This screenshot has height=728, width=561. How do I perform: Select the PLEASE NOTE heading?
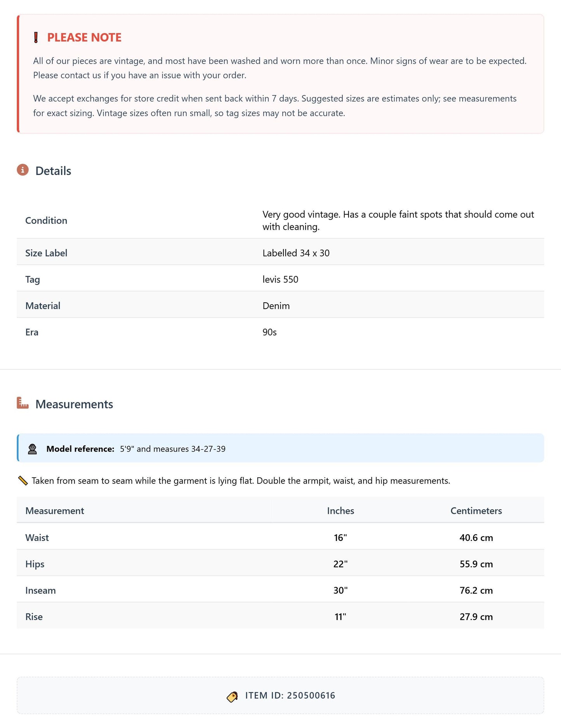click(84, 37)
